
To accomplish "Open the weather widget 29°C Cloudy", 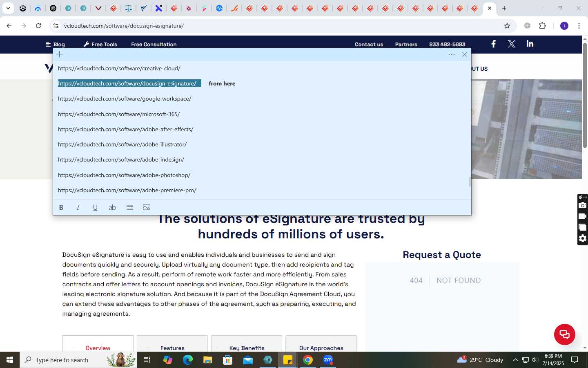I will [480, 360].
